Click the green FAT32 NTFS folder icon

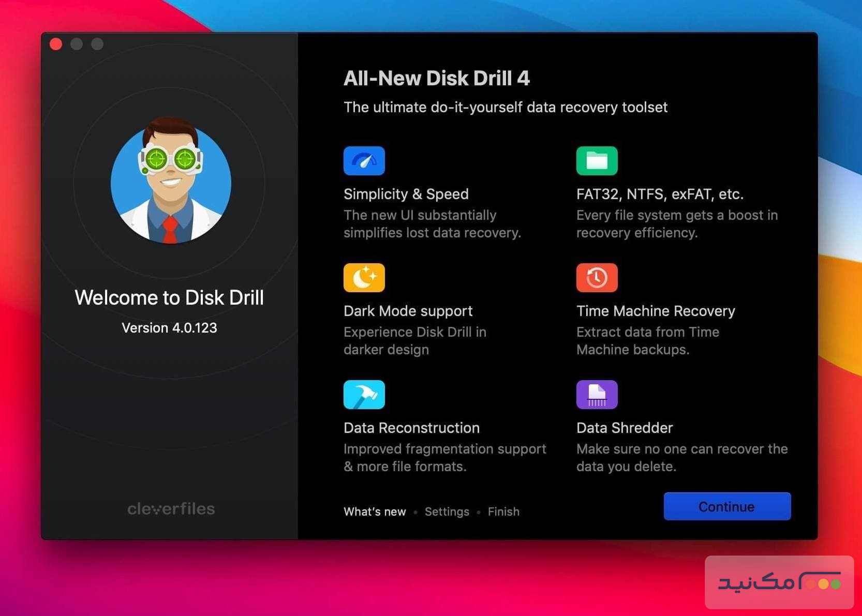pyautogui.click(x=597, y=161)
